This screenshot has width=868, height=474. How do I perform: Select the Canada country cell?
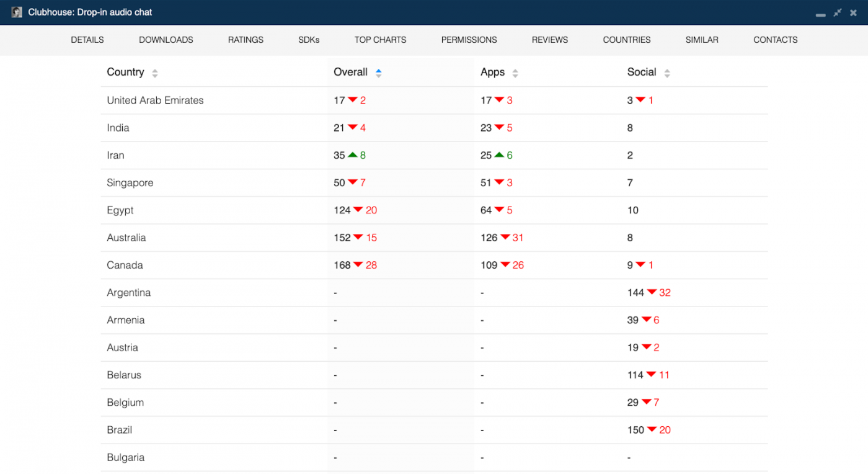click(x=125, y=265)
